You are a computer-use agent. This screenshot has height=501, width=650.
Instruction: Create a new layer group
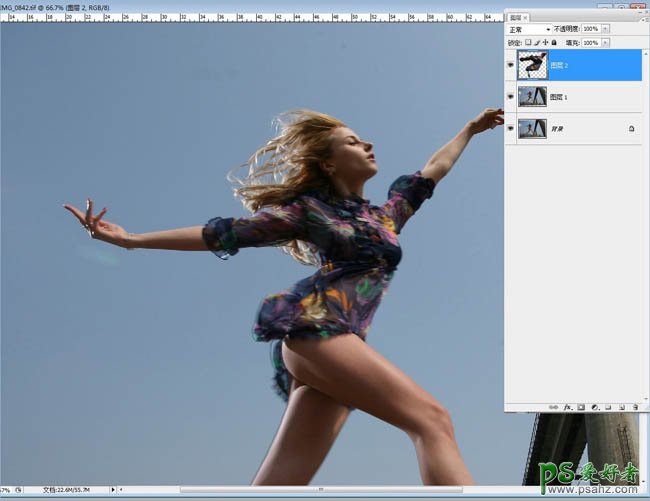coord(606,408)
